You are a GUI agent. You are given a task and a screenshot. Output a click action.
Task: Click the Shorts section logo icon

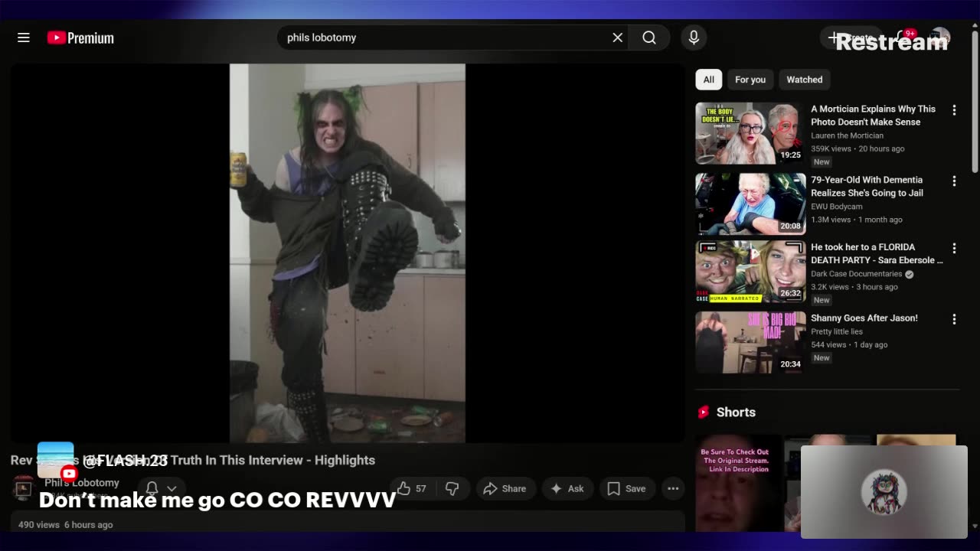pos(703,412)
